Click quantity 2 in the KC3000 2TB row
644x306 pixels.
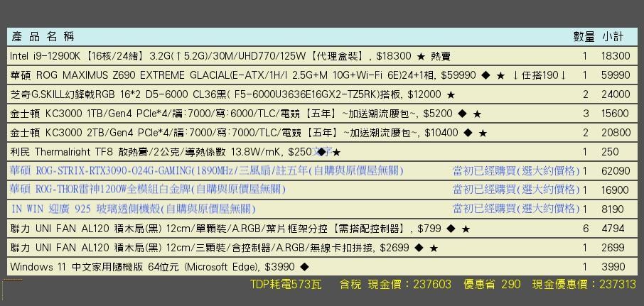pyautogui.click(x=585, y=133)
